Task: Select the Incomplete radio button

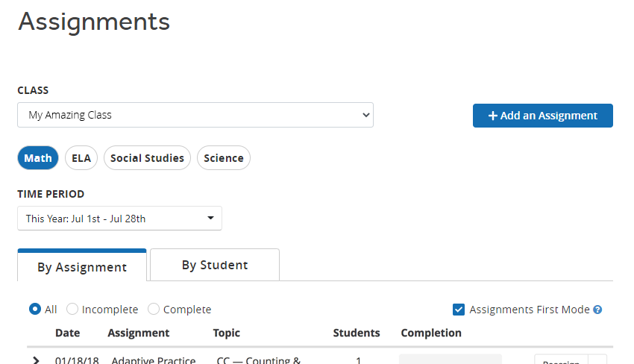Action: tap(72, 309)
